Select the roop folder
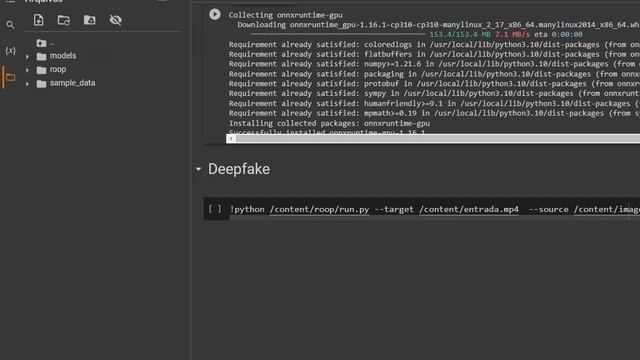Viewport: 640px width, 360px height. pos(51,69)
